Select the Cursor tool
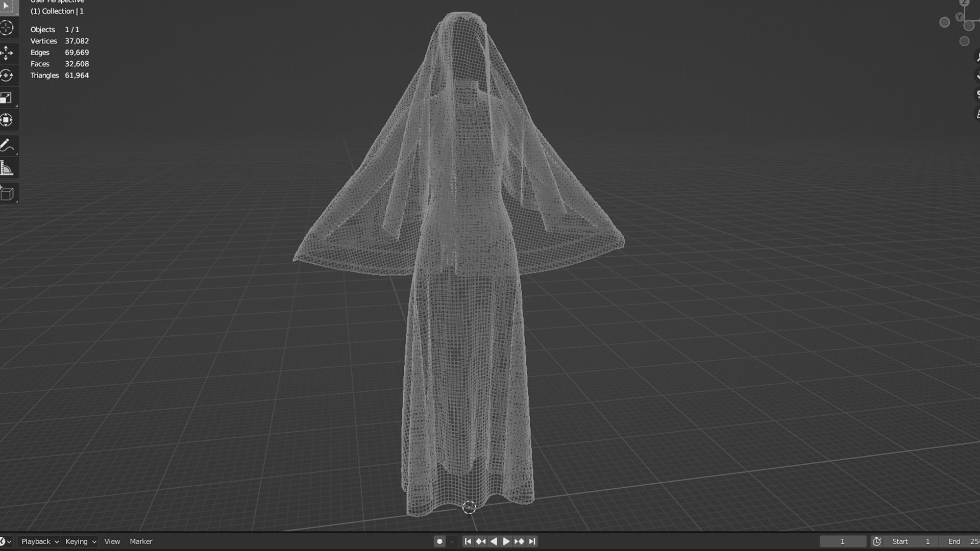 [7, 28]
